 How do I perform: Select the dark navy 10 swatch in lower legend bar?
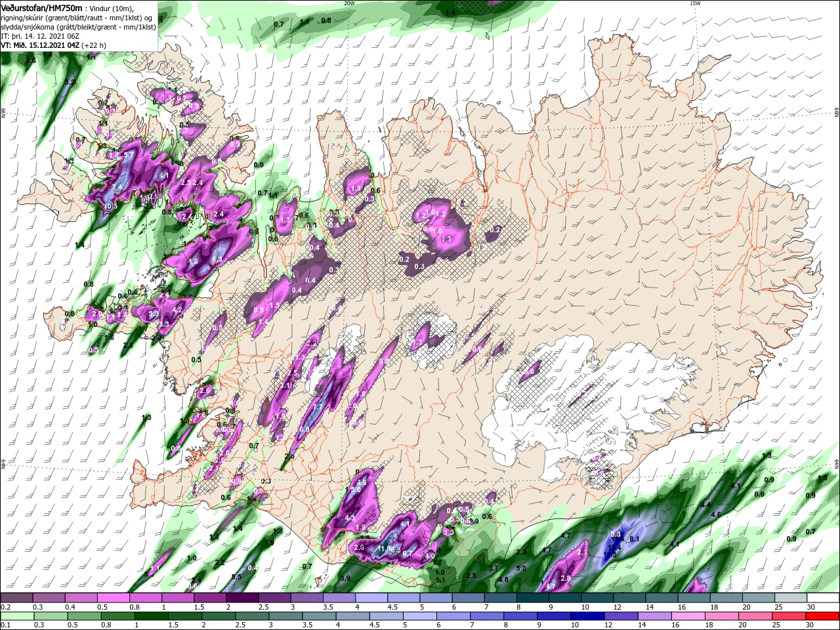(587, 616)
